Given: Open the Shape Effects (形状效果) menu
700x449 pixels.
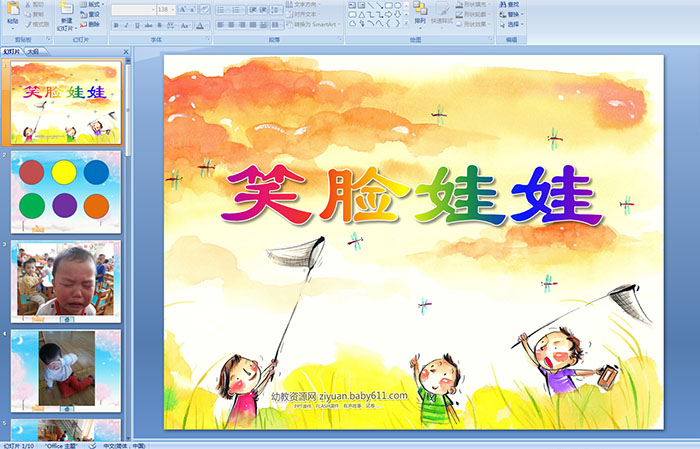Looking at the screenshot, I should pyautogui.click(x=473, y=24).
